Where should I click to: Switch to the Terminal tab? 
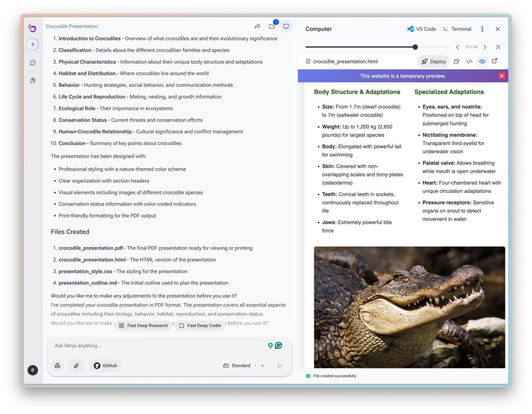(457, 29)
